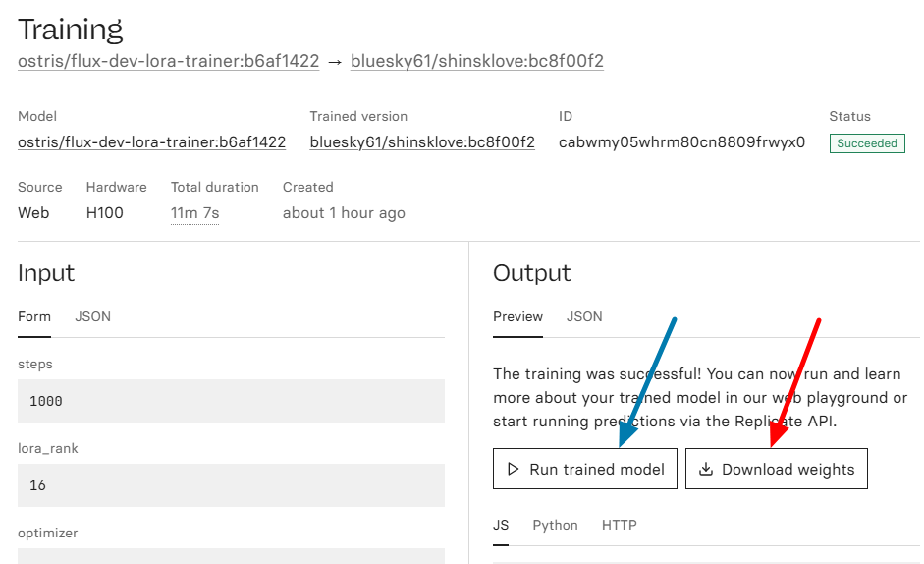This screenshot has height=564, width=924.
Task: Switch to the Input JSON tab
Action: tap(92, 316)
